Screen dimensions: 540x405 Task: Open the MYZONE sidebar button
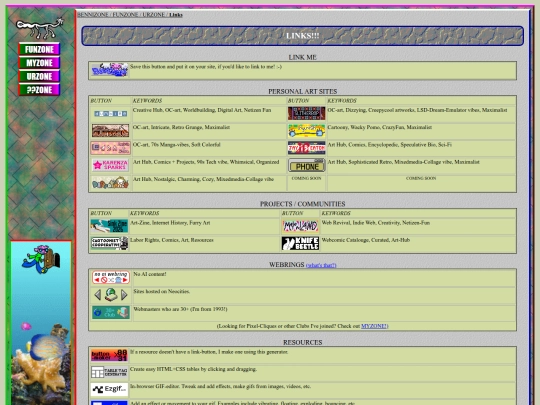coord(39,63)
